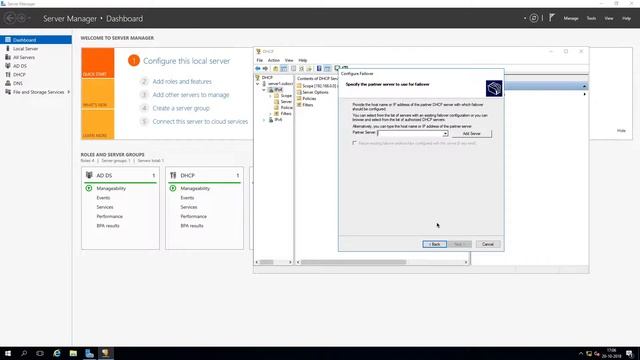Click the refresh icon in Server Manager header

coord(534,18)
